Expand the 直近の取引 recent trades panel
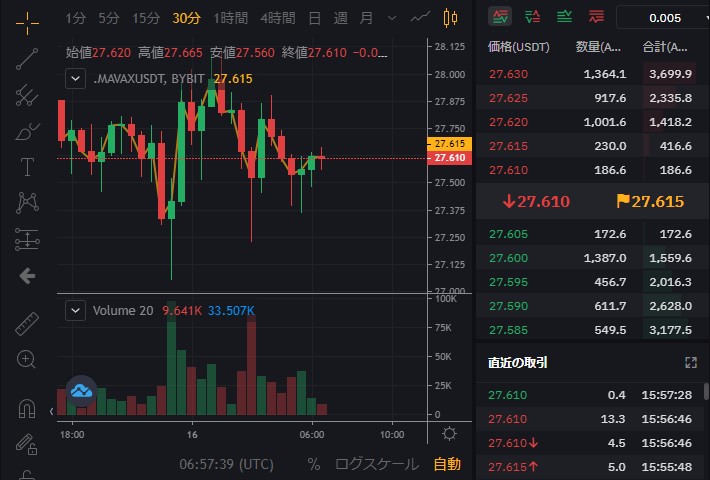Screen dimensions: 710x480 pos(690,362)
